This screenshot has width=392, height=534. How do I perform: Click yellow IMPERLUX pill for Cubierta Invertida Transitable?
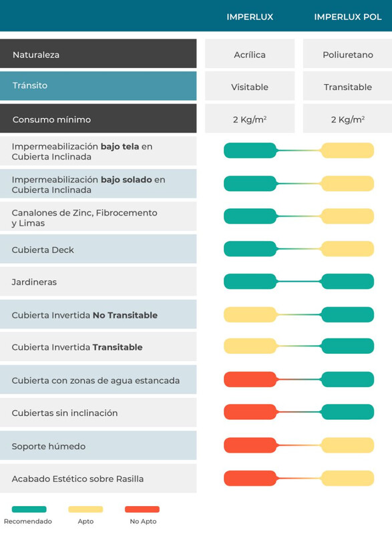(250, 346)
